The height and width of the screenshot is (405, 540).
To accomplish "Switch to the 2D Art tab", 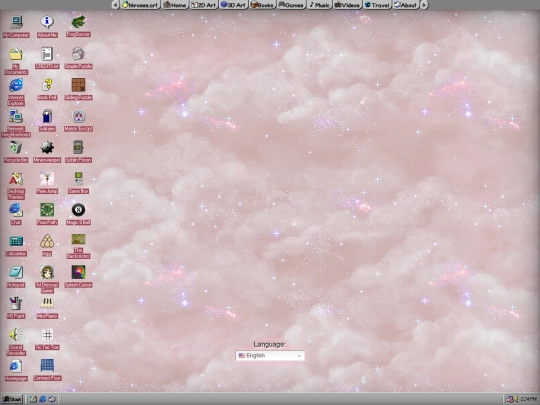I will pos(204,5).
